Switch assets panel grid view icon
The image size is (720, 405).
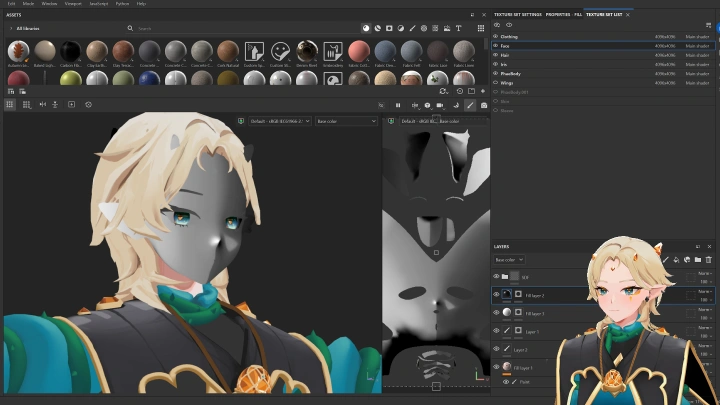click(481, 28)
